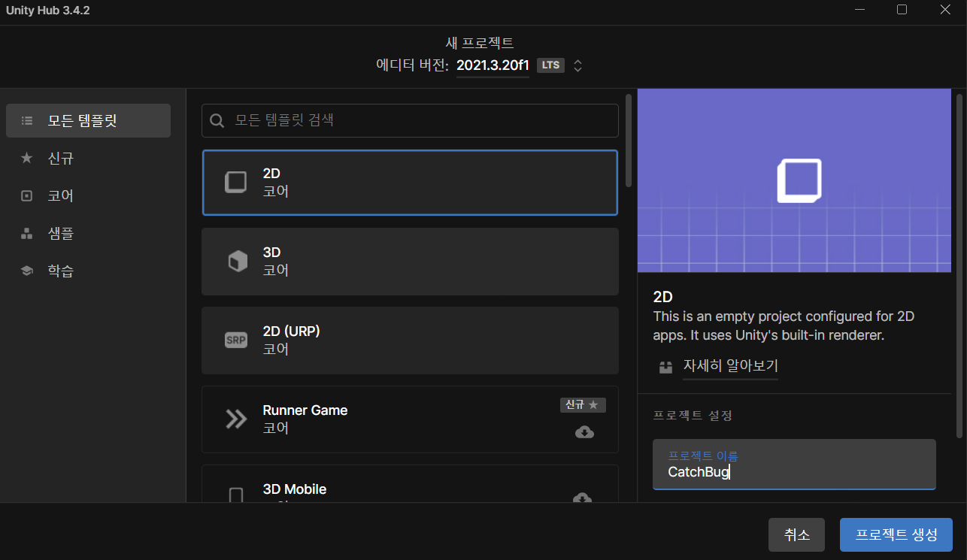Click the star icon beside 신규
Viewport: 967px width, 560px height.
click(27, 158)
